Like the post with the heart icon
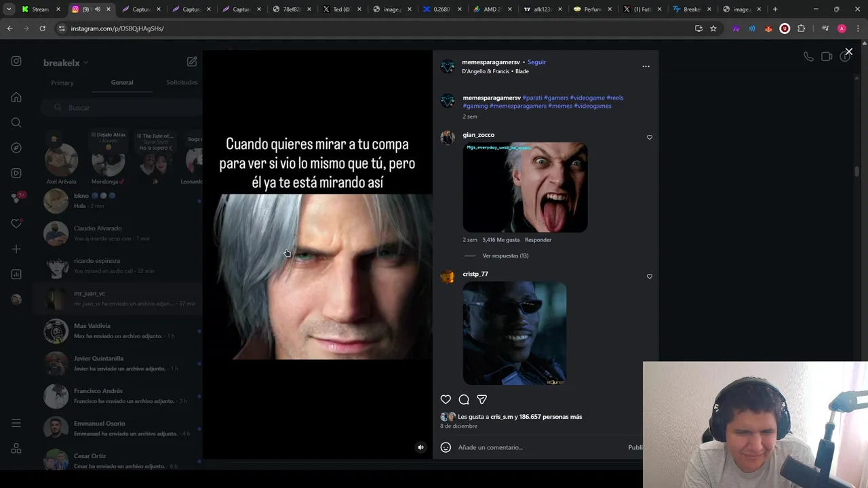 click(x=446, y=399)
